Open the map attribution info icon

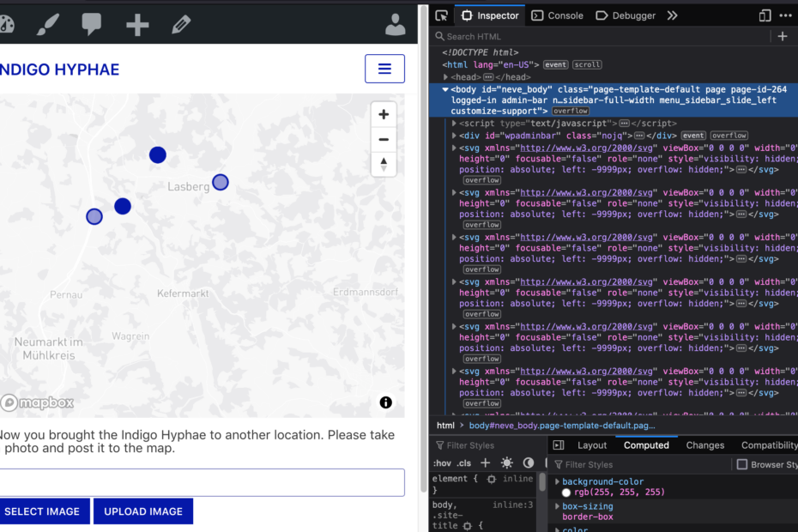[x=386, y=402]
